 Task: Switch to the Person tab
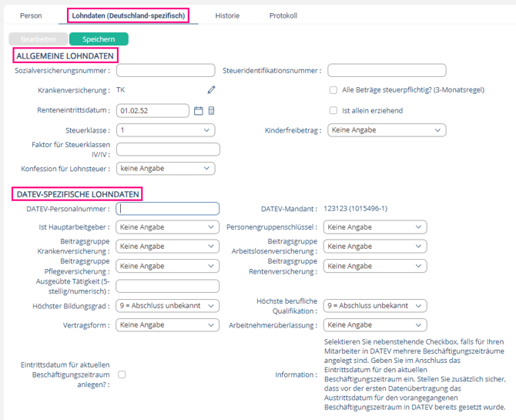click(31, 15)
